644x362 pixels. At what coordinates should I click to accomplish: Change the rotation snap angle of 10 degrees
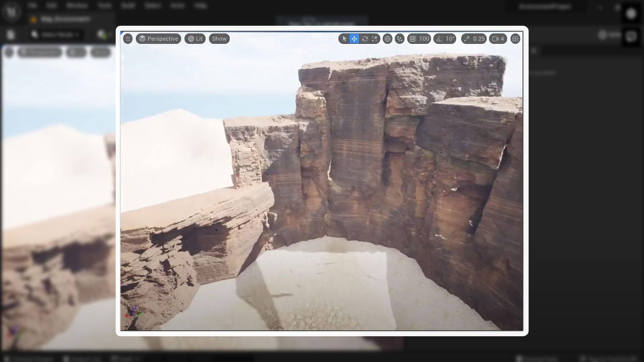click(449, 39)
